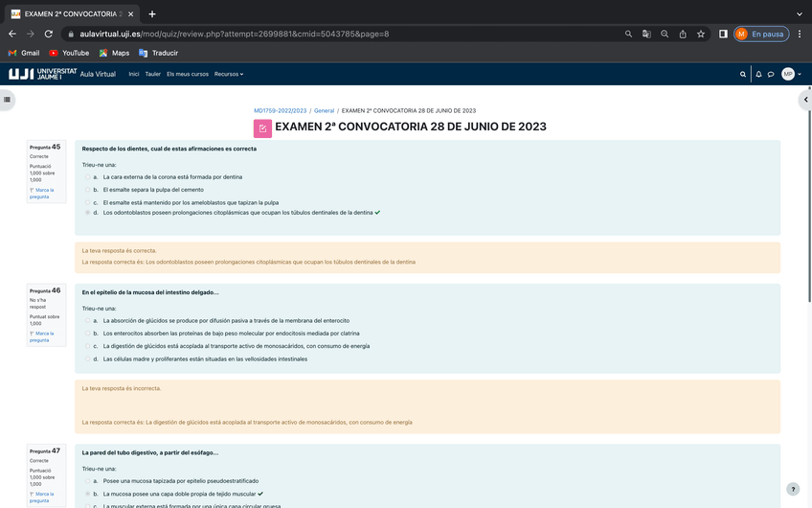This screenshot has width=812, height=508.
Task: Close the EXAMEN 2ª CONVOCATORIA tab
Action: [130, 14]
